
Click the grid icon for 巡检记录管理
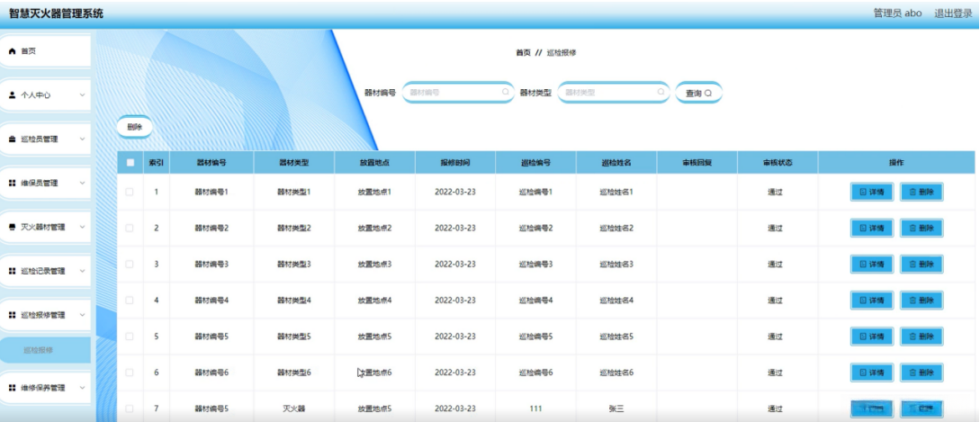[12, 272]
